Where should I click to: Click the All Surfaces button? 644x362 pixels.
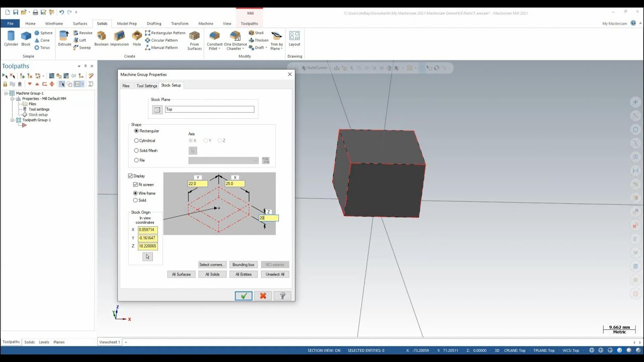(x=181, y=275)
